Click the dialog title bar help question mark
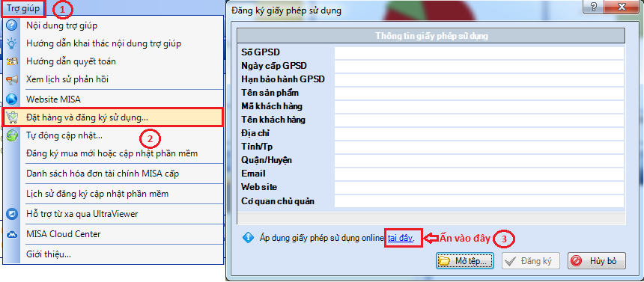Viewport: 644px width, 282px height. (x=595, y=7)
